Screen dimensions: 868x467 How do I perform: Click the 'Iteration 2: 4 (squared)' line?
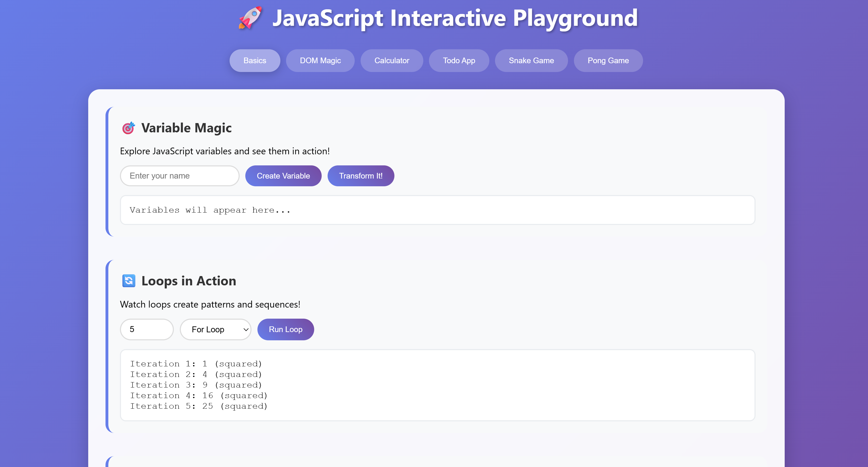click(x=196, y=374)
